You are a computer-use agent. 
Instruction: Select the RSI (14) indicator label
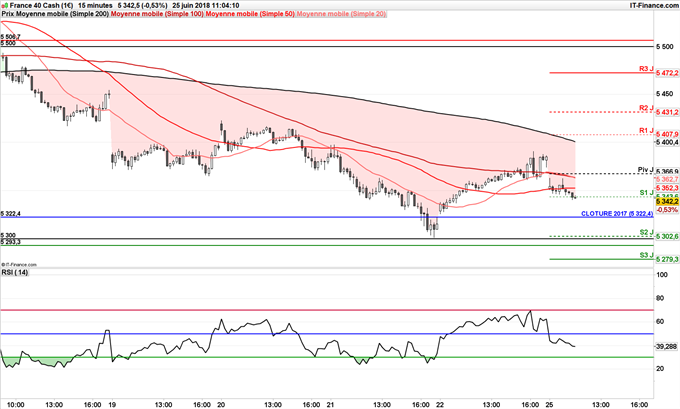coord(15,272)
